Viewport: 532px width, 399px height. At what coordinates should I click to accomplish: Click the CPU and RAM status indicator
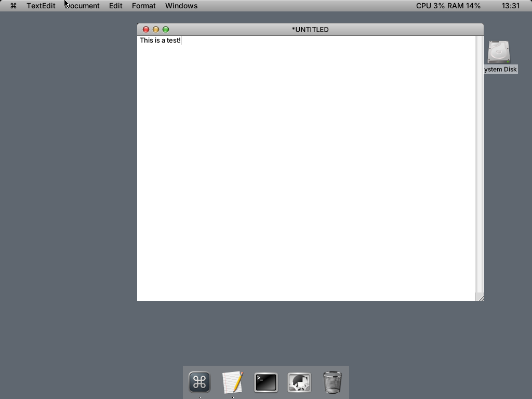448,6
